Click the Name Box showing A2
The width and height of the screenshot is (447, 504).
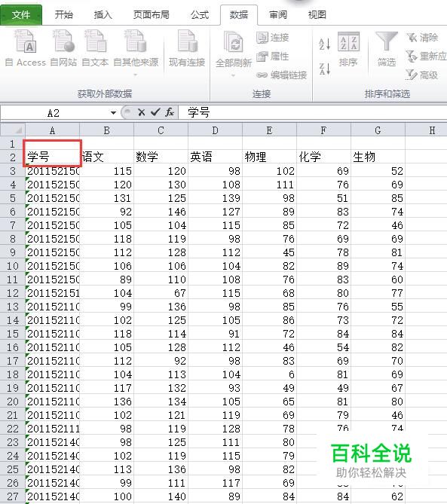click(55, 113)
